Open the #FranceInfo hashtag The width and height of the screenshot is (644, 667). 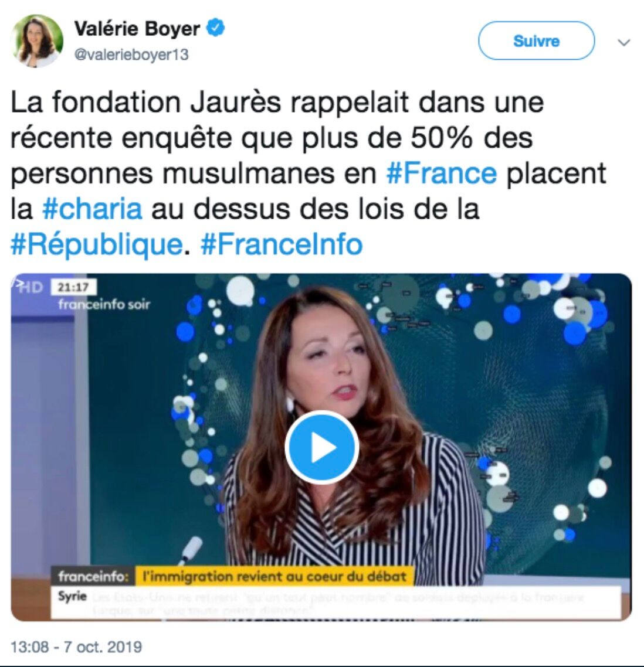[x=282, y=244]
